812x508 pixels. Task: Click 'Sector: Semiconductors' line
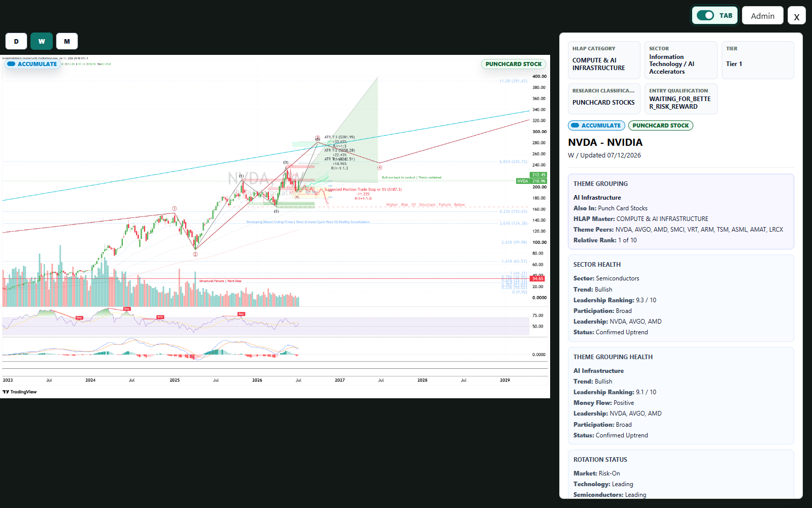(x=606, y=278)
